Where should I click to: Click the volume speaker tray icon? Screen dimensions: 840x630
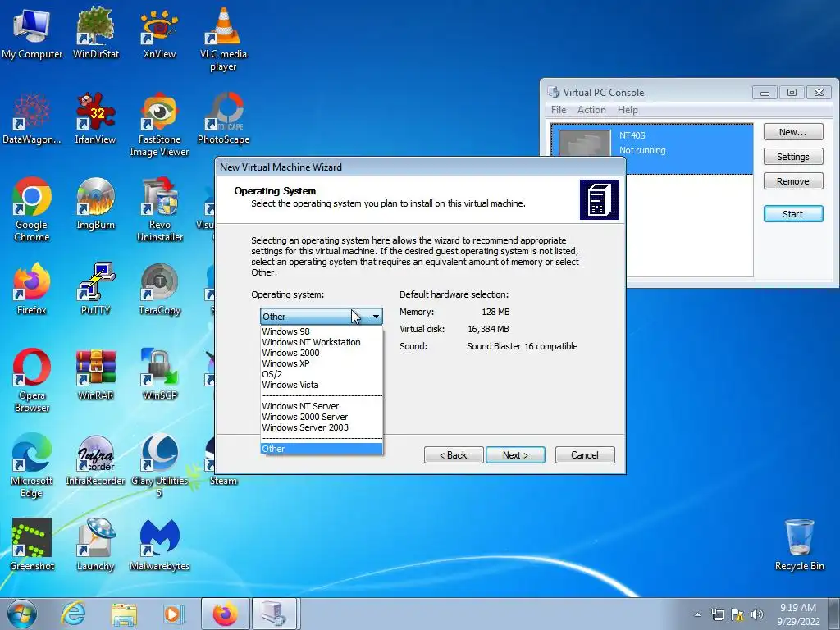click(x=757, y=614)
